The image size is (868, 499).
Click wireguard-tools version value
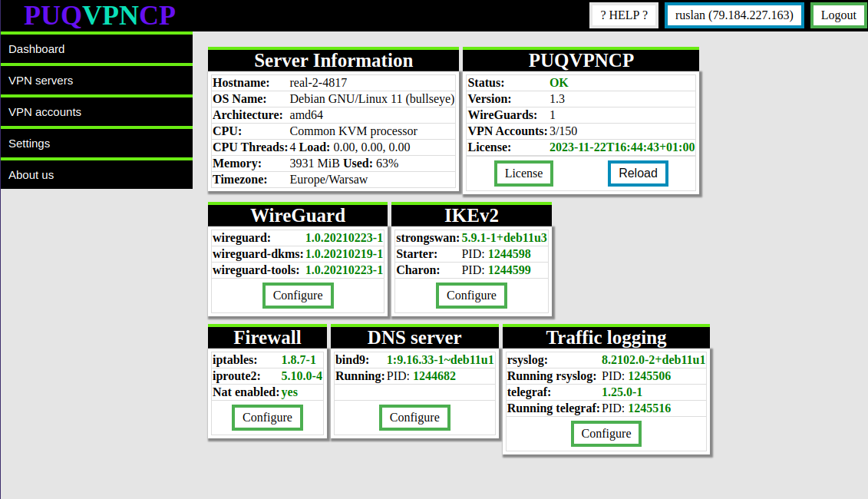[344, 270]
